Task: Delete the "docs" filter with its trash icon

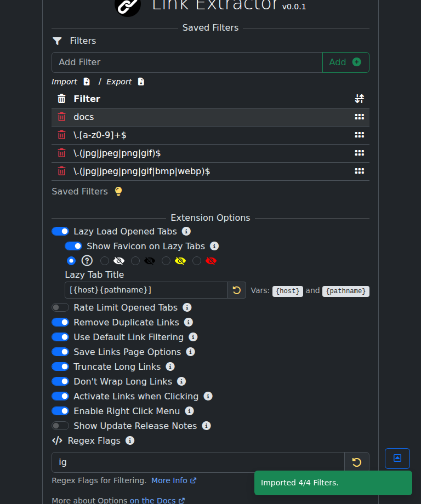Action: click(x=61, y=116)
